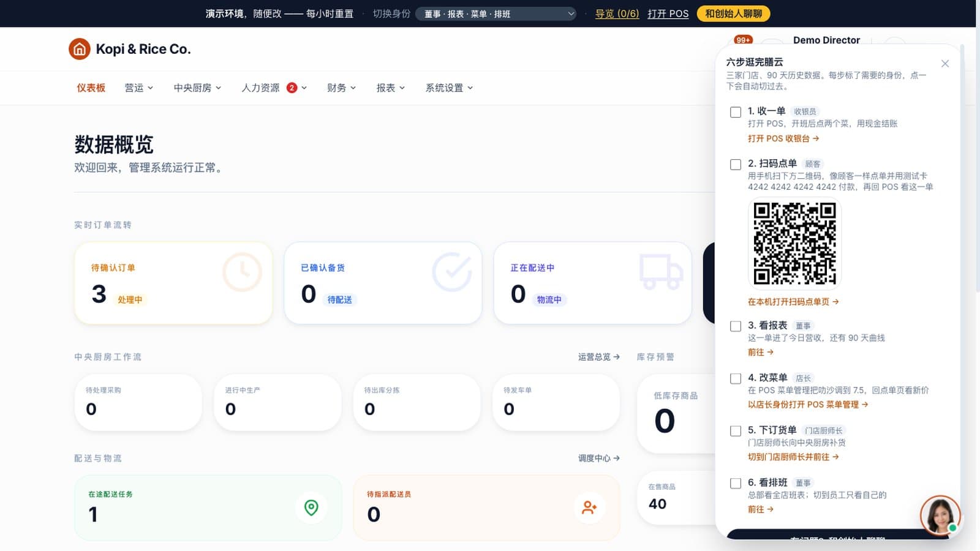
Task: Click the QR code for scan ordering
Action: [x=794, y=244]
